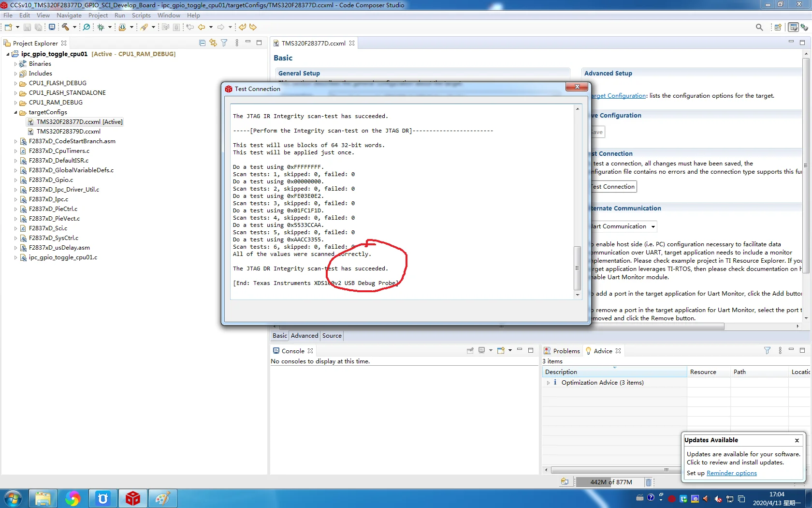The width and height of the screenshot is (812, 508).
Task: Click the pen annotation toolbar icon
Action: pos(144,27)
